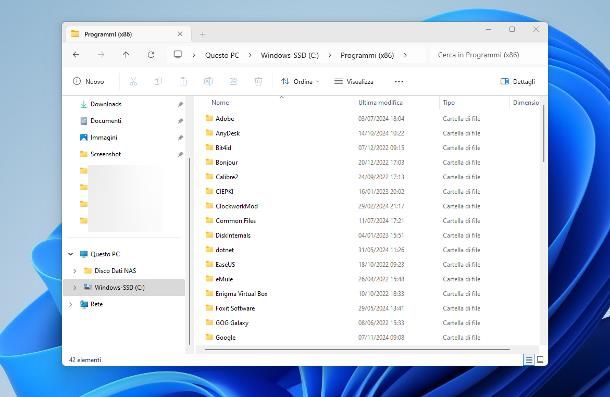Image resolution: width=610 pixels, height=397 pixels.
Task: Unpin Download using its pin icon
Action: [180, 104]
